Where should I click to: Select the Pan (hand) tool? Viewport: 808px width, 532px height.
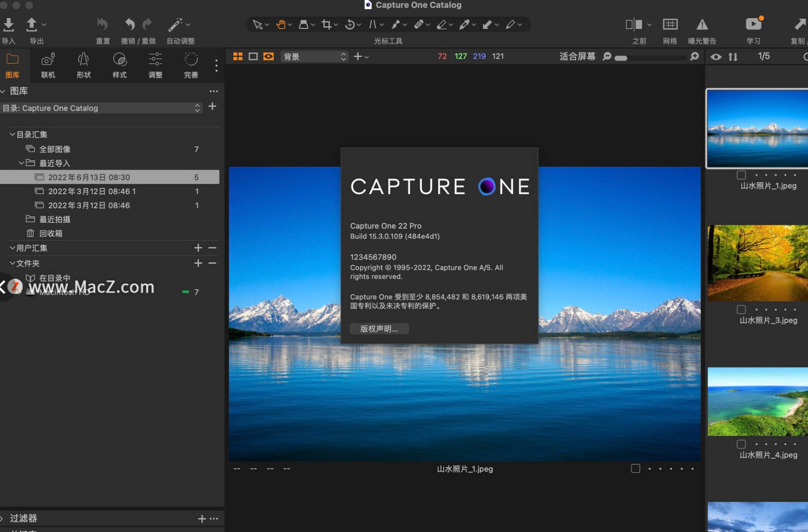point(281,24)
